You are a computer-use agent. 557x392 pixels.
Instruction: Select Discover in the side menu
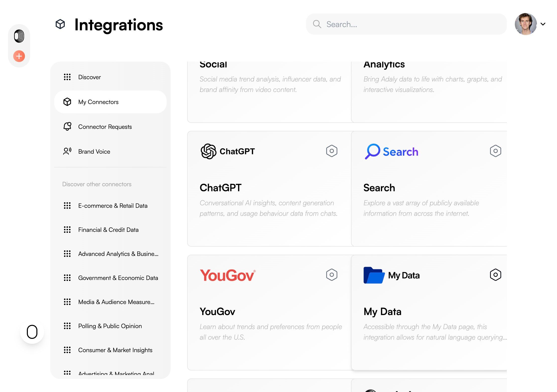89,77
